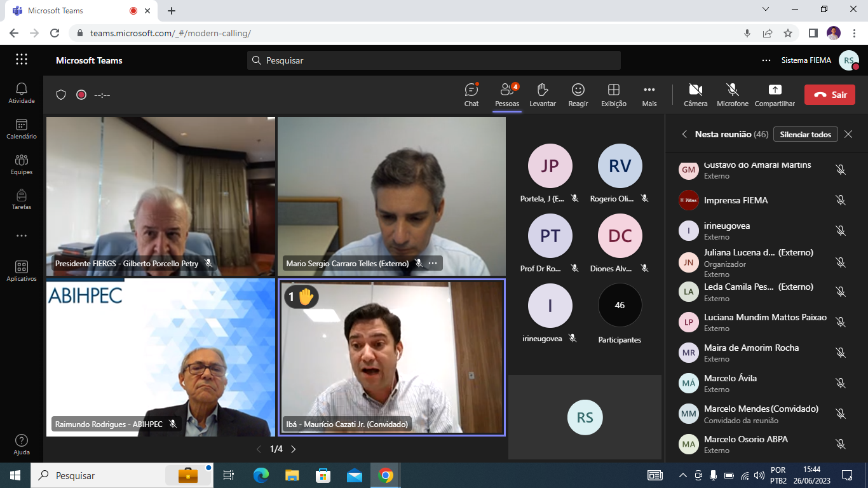The width and height of the screenshot is (868, 488).
Task: Open Equipes in the sidebar
Action: 22,164
